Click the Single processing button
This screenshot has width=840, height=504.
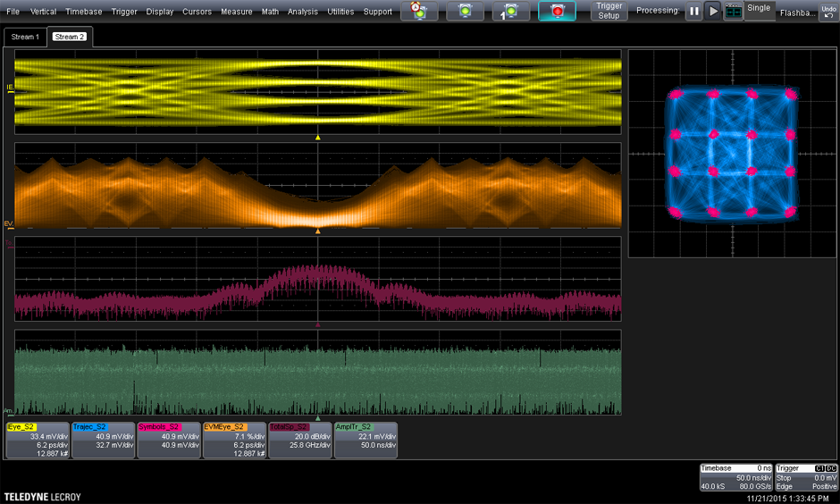759,11
